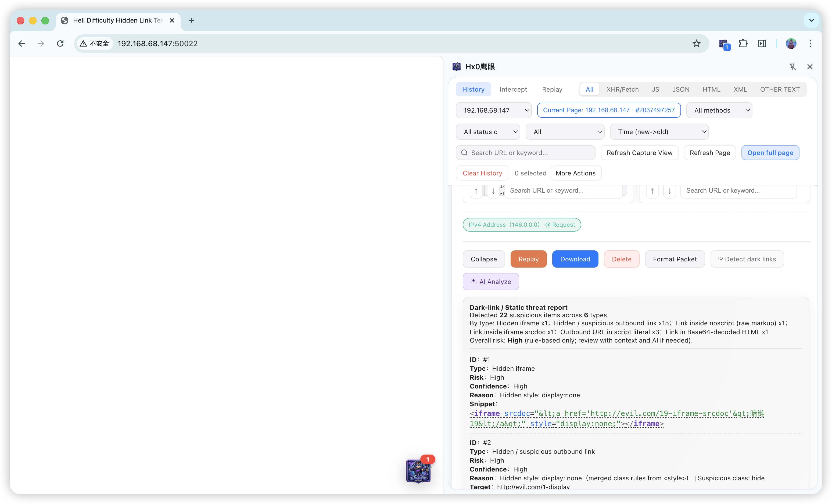Open a new browser tab
This screenshot has width=832, height=504.
191,21
